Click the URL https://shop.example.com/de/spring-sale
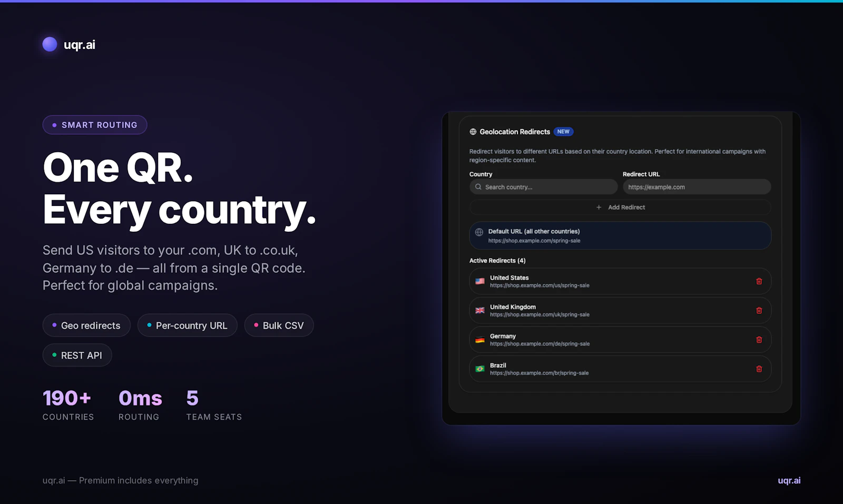The image size is (843, 504). coord(540,344)
